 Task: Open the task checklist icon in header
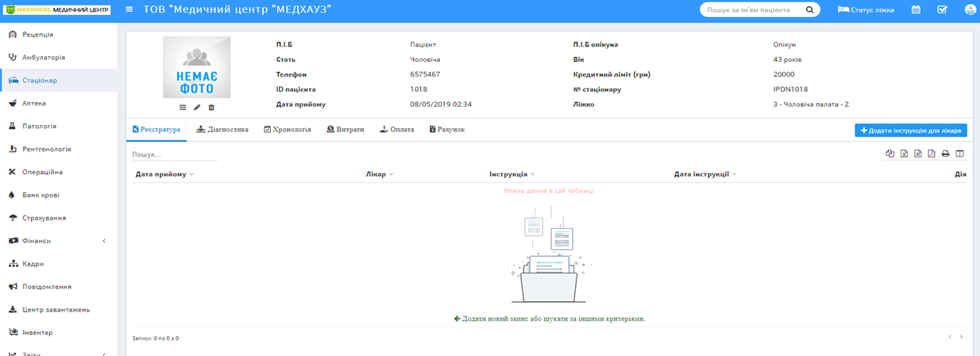coord(942,10)
